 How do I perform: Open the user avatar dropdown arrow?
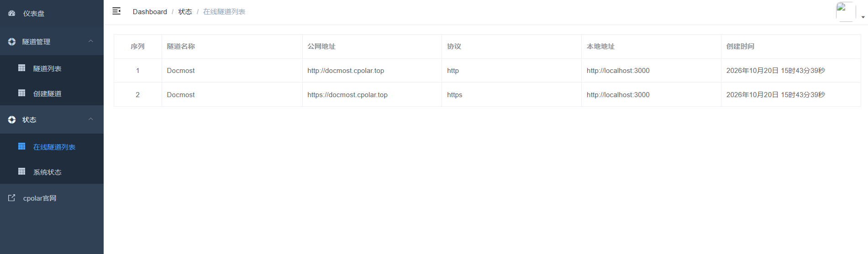pos(863,17)
